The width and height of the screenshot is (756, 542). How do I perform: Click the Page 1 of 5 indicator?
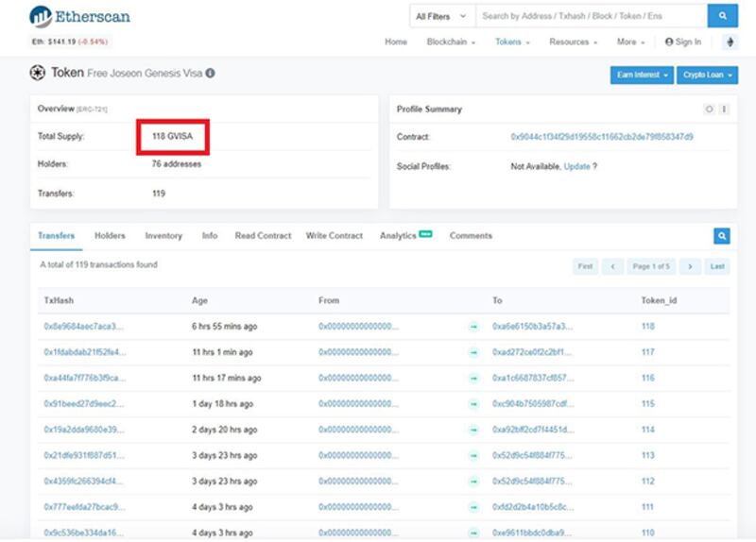pos(651,266)
